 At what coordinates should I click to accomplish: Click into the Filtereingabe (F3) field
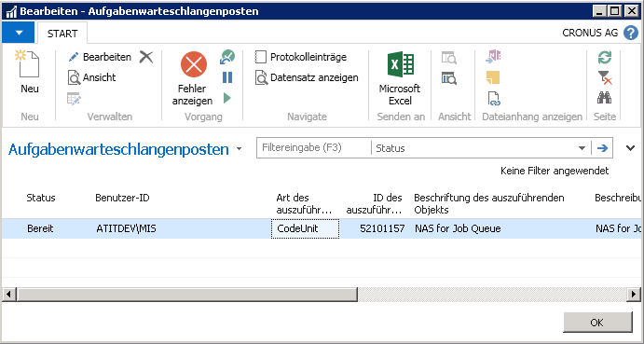click(x=314, y=148)
